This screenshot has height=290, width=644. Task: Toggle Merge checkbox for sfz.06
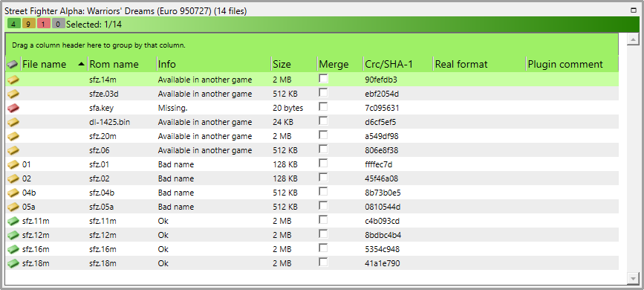pyautogui.click(x=324, y=149)
